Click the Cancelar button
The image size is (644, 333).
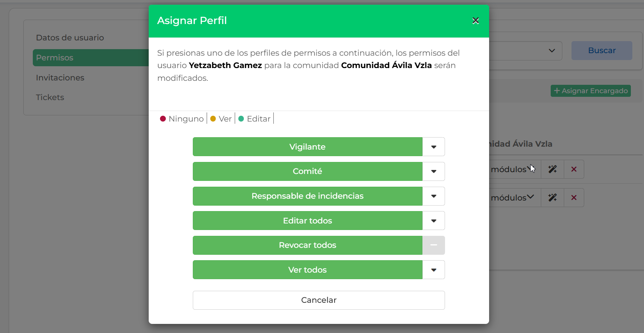click(x=319, y=300)
